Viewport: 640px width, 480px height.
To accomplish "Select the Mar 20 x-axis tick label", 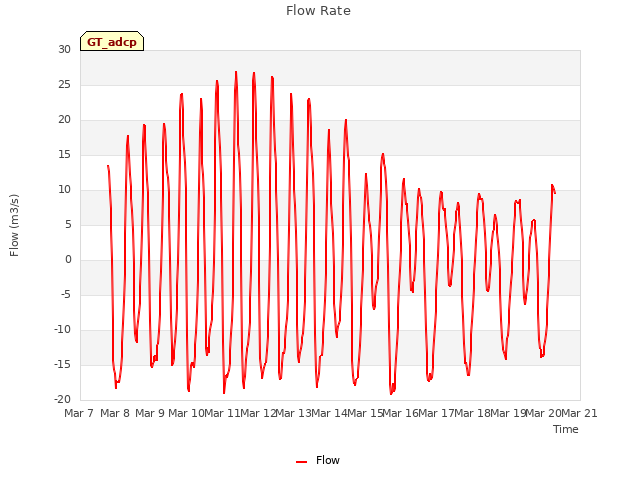I will click(543, 413).
